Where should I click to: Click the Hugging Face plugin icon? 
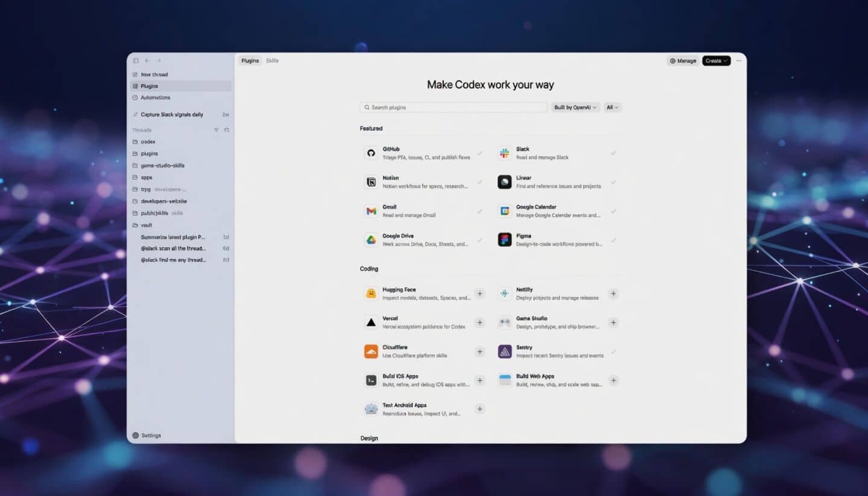[371, 294]
